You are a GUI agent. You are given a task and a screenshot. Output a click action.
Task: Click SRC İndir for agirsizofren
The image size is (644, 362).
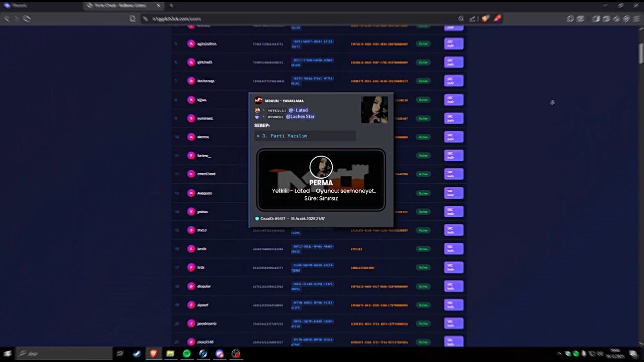click(x=453, y=44)
